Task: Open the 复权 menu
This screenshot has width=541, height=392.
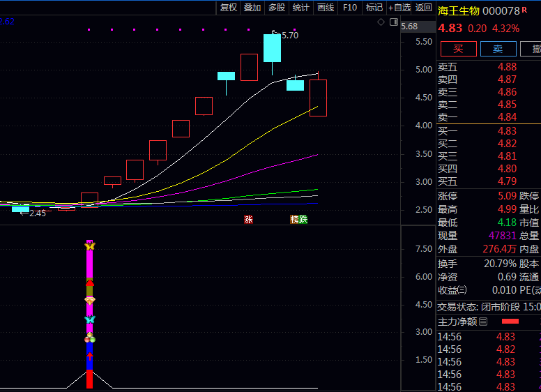Action: click(229, 8)
